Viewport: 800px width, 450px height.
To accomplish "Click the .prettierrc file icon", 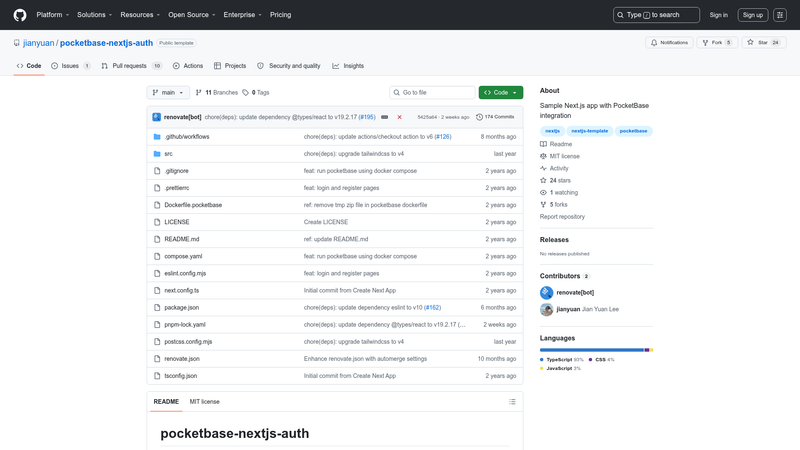I will [157, 188].
